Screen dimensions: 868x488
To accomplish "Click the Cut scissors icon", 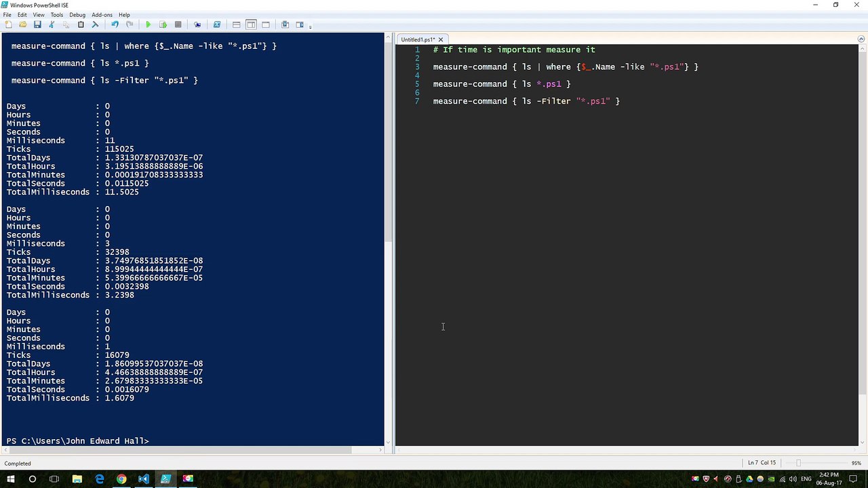I will 52,24.
